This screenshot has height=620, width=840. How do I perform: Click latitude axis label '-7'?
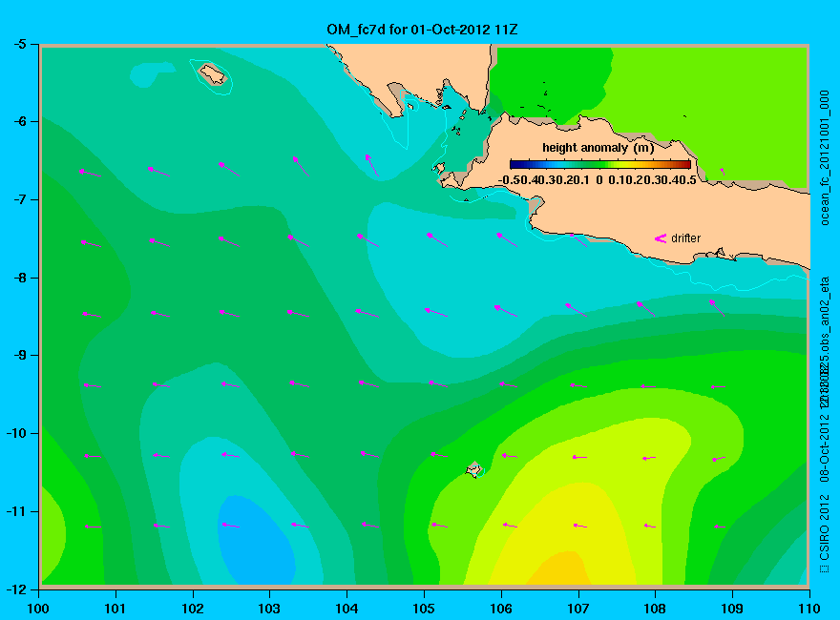(x=20, y=199)
